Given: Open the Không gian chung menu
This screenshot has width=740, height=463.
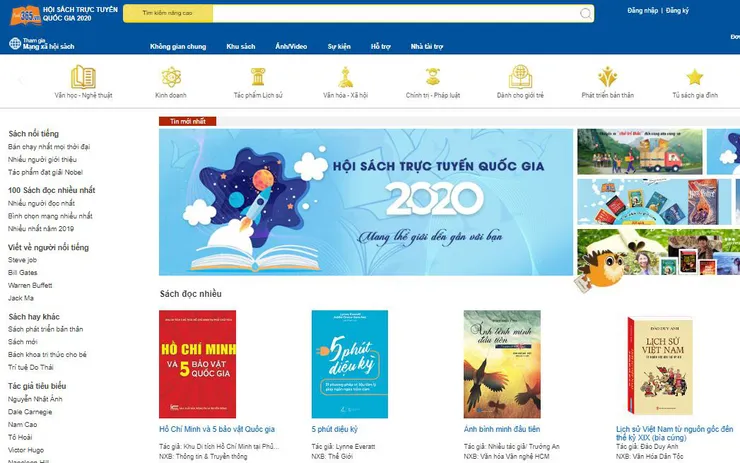Looking at the screenshot, I should pos(178,46).
